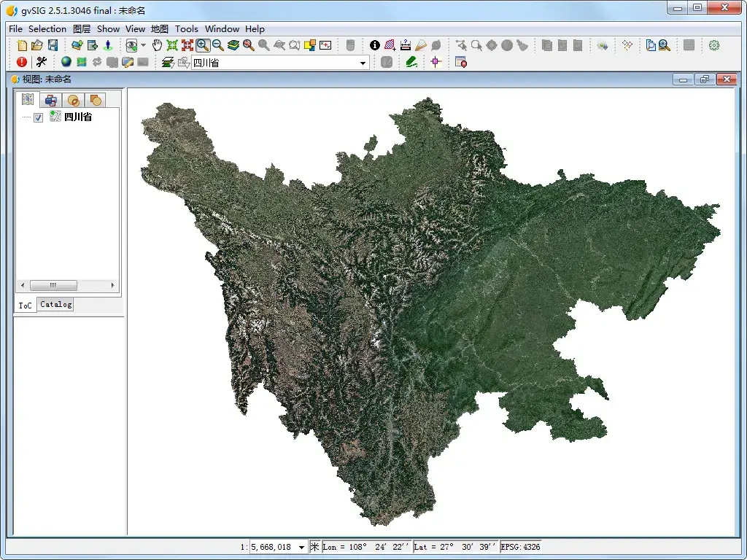Select the Zoom Out tool
Image resolution: width=747 pixels, height=560 pixels.
click(218, 44)
